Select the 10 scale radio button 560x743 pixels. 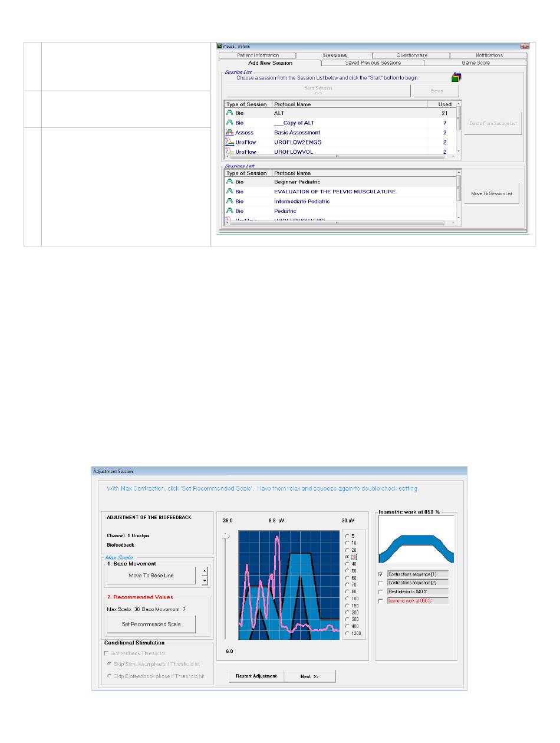[347, 543]
